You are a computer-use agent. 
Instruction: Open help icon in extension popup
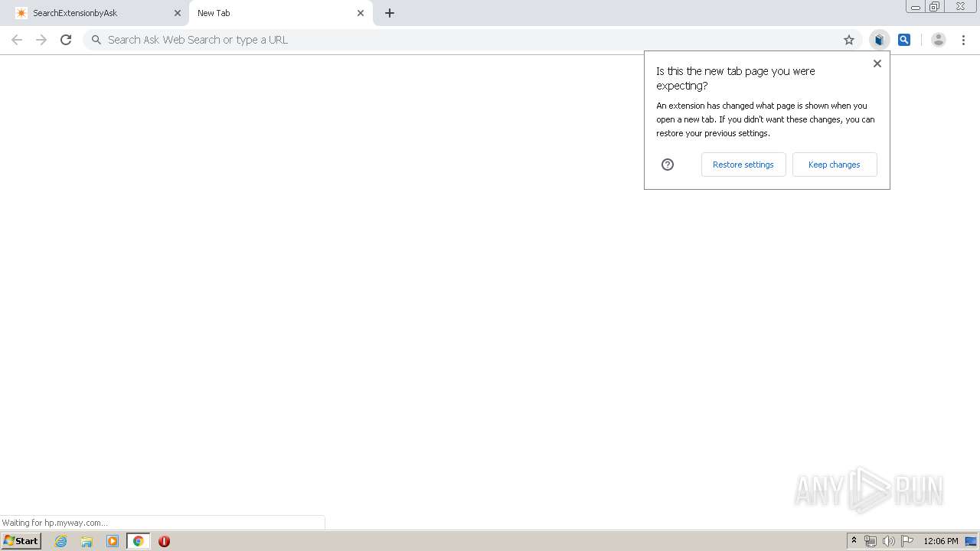tap(668, 165)
